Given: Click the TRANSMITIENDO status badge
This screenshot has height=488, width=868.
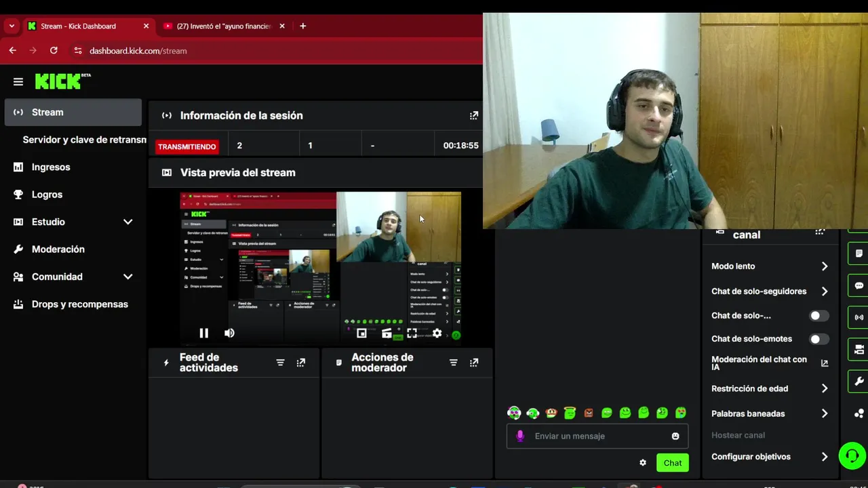Looking at the screenshot, I should (187, 146).
